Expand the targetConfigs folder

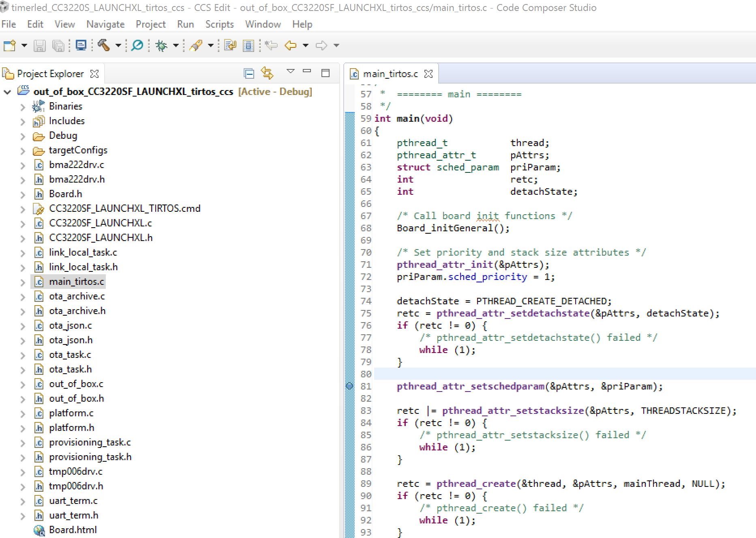[x=23, y=151]
